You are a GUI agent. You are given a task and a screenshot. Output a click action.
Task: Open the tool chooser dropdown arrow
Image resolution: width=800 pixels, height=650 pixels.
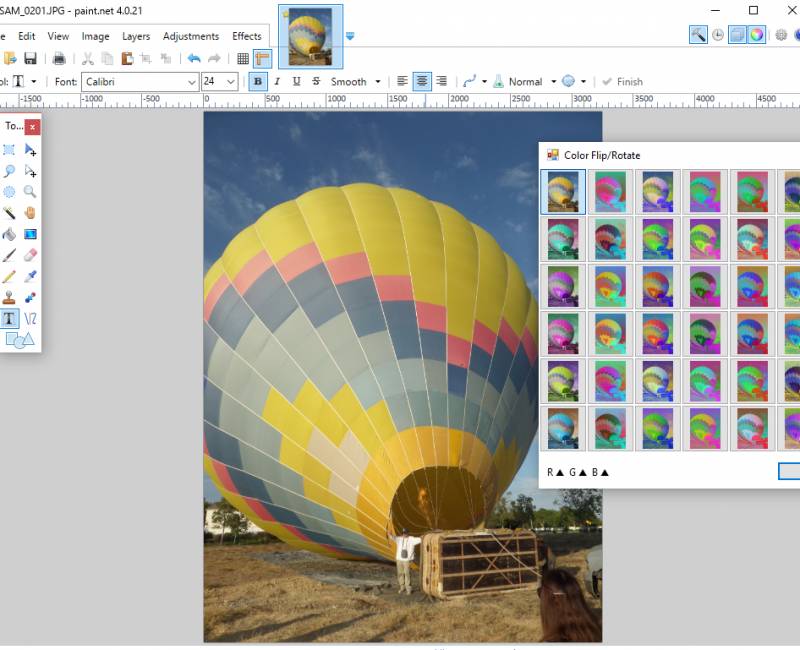point(34,82)
